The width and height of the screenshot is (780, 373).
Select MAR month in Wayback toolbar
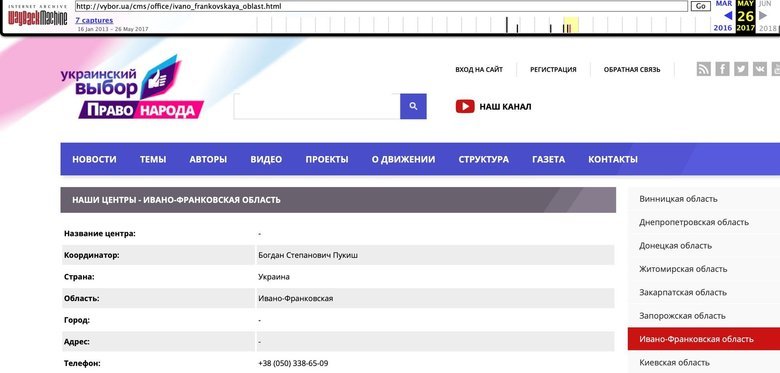[724, 3]
